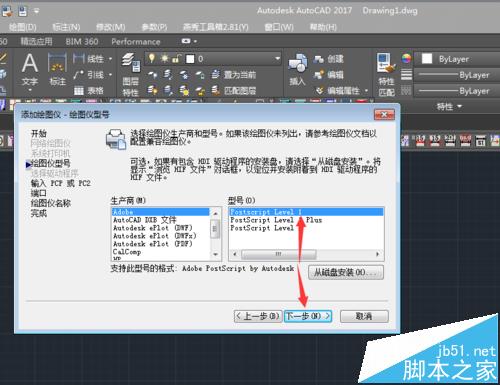500x385 pixels.
Task: Select 特性匹配 match properties tool
Action: pyautogui.click(x=386, y=75)
